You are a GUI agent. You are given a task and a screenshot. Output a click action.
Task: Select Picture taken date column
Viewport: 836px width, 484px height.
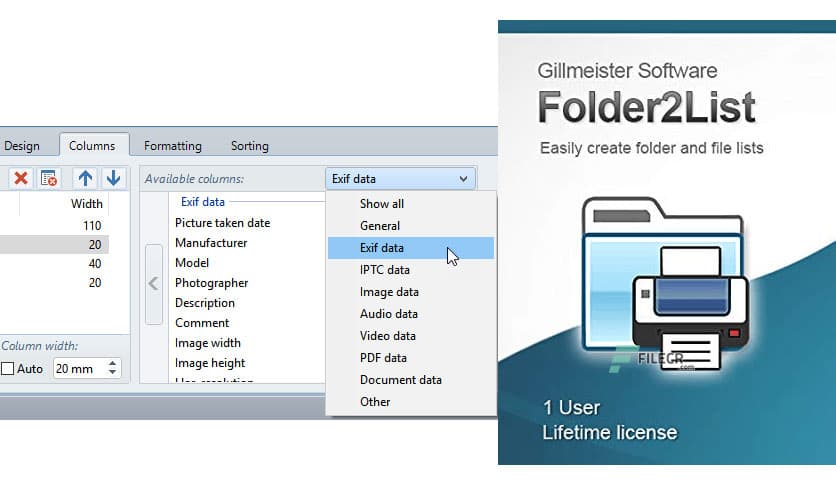[222, 222]
